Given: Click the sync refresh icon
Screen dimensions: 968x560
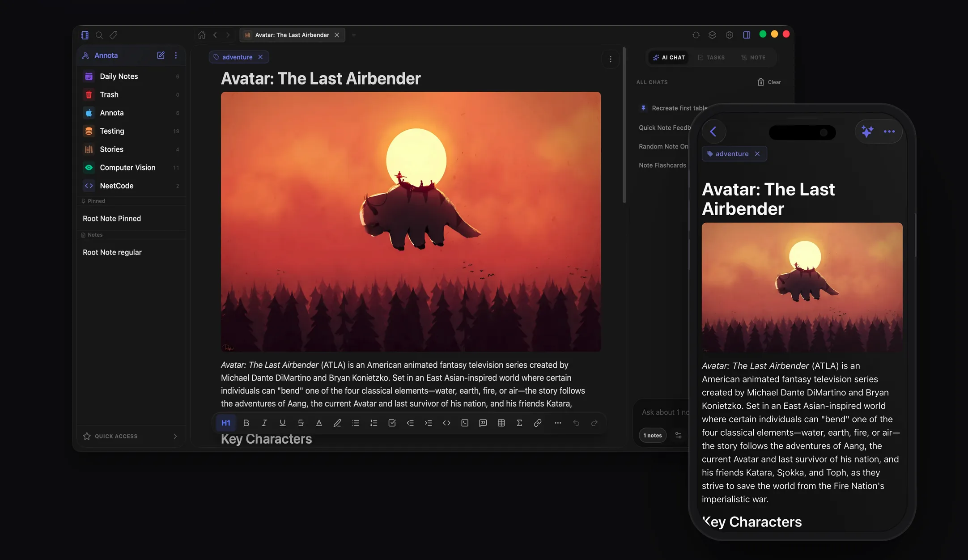Looking at the screenshot, I should pyautogui.click(x=696, y=35).
